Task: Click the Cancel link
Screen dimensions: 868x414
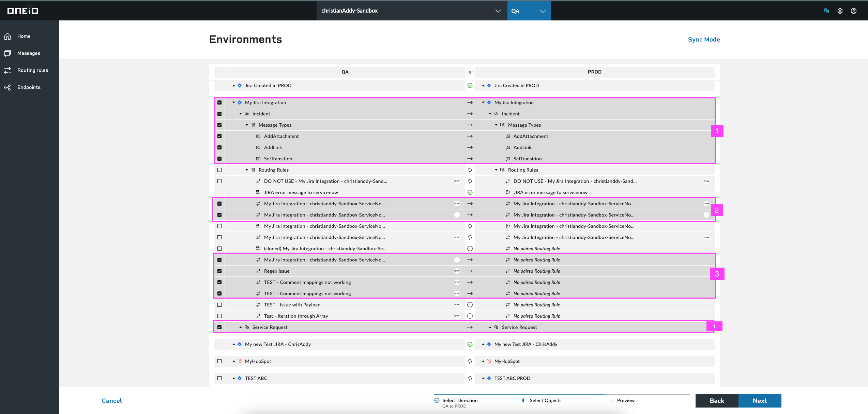Action: 111,401
